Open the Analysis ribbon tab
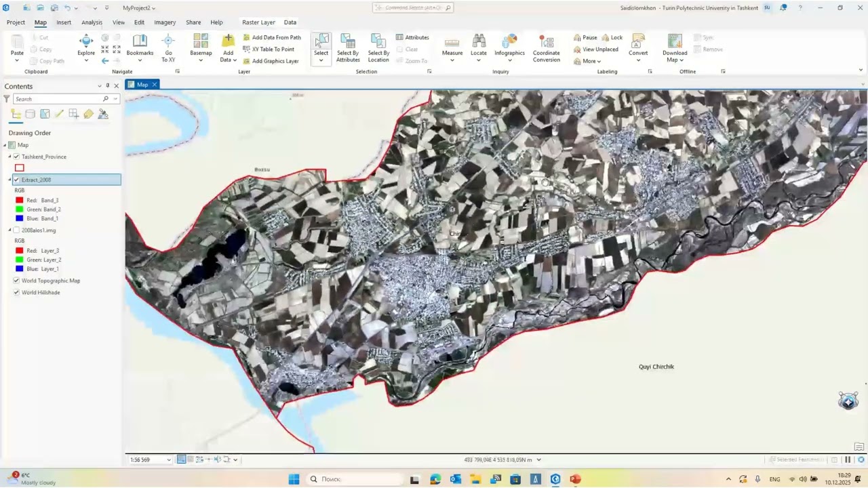Viewport: 868px width, 488px height. tap(92, 22)
